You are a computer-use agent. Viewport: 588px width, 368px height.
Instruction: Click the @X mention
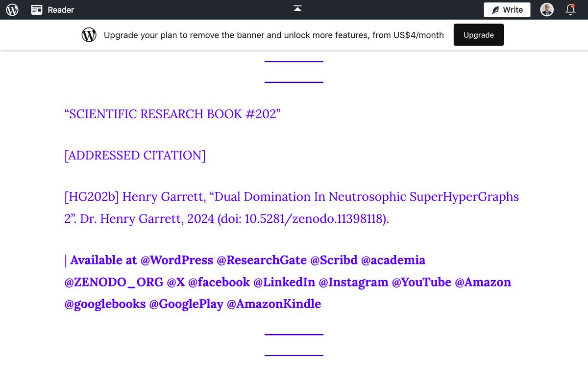pyautogui.click(x=176, y=282)
